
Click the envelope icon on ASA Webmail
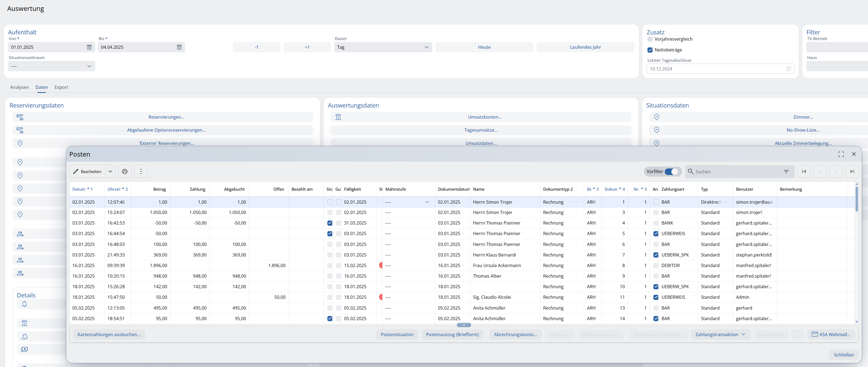[x=815, y=334]
